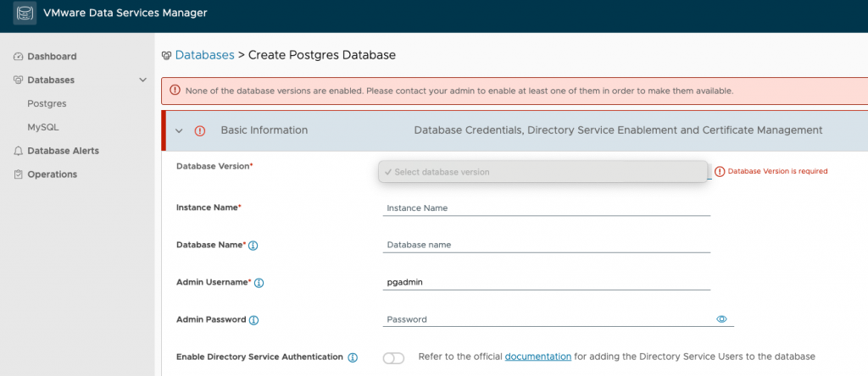Collapse the Databases sidebar chevron
Image resolution: width=868 pixels, height=376 pixels.
[142, 80]
